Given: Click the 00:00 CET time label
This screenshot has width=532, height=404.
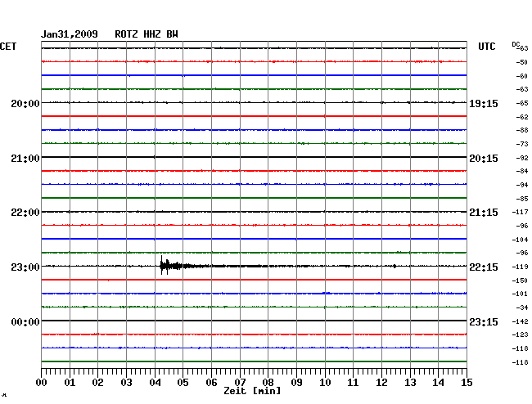Looking at the screenshot, I should point(25,321).
